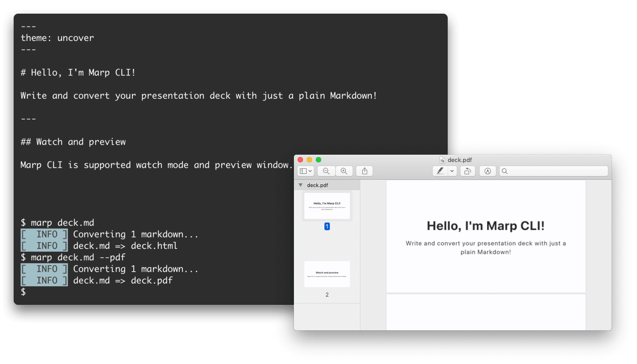Select page 1 thumbnail in sidebar
Viewport: 637px width, 364px height.
click(327, 206)
